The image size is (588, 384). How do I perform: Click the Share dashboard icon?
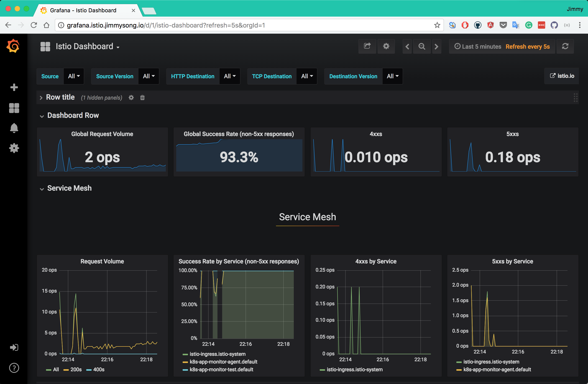pyautogui.click(x=367, y=46)
